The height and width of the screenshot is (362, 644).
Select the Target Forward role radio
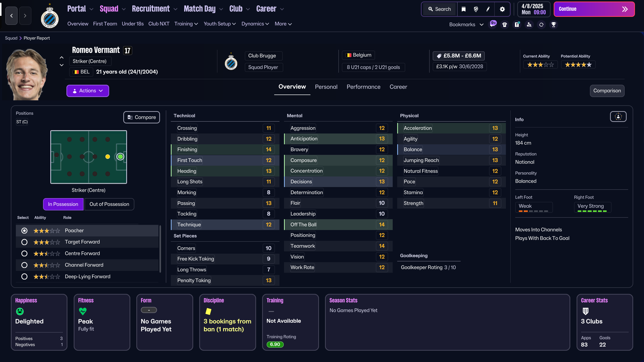pyautogui.click(x=24, y=242)
